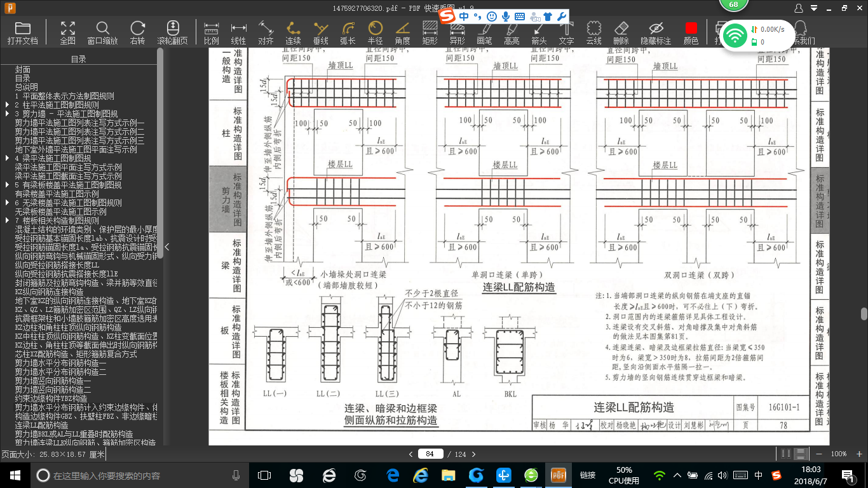Open Sogou soft keyboard icon

(x=520, y=16)
